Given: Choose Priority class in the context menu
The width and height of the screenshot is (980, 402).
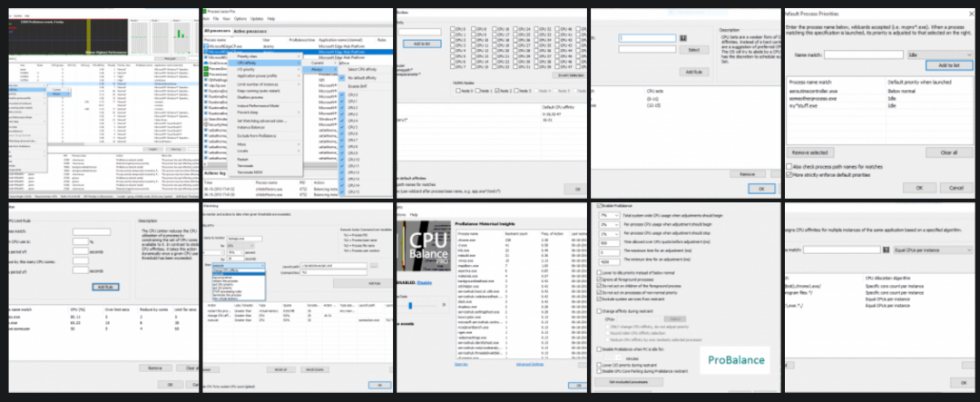Looking at the screenshot, I should [266, 56].
